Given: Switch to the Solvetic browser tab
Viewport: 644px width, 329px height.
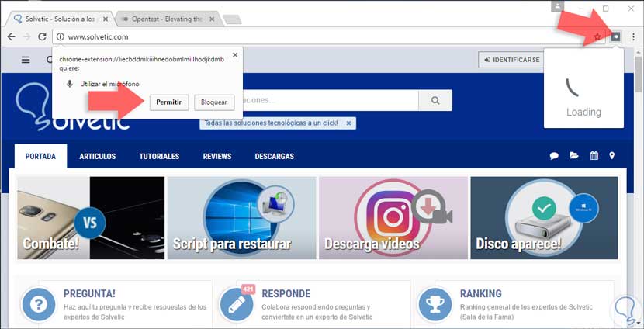Looking at the screenshot, I should point(61,19).
